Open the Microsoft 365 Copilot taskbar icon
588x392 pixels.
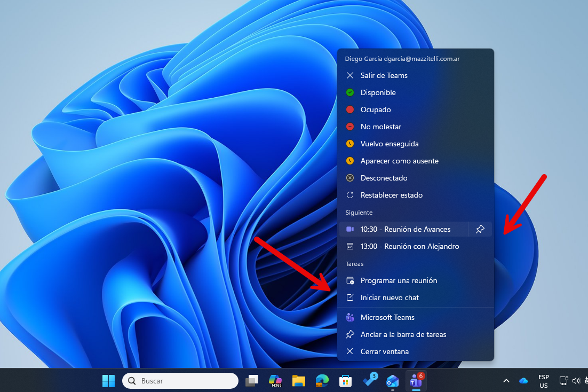(x=275, y=381)
